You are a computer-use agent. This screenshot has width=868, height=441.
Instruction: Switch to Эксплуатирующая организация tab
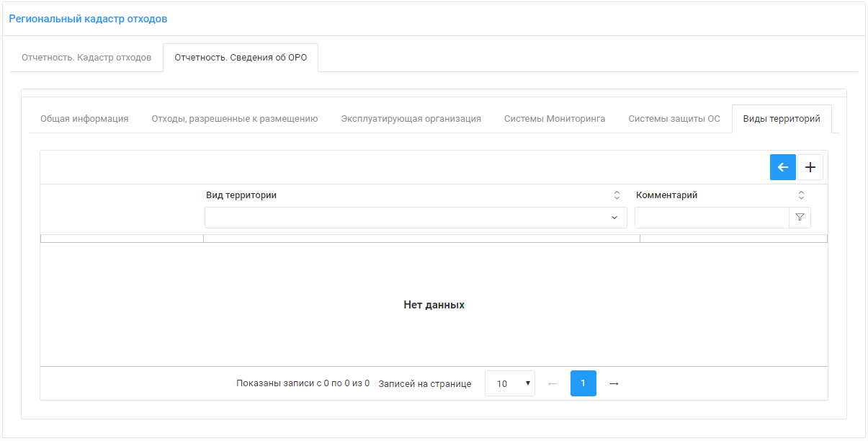tap(411, 119)
